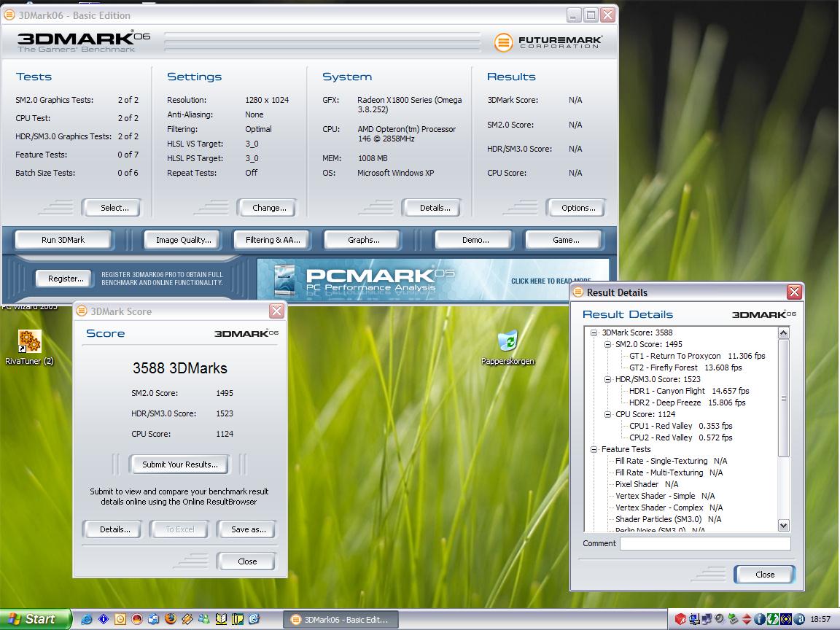
Task: Start the Demo... mode
Action: pyautogui.click(x=474, y=240)
